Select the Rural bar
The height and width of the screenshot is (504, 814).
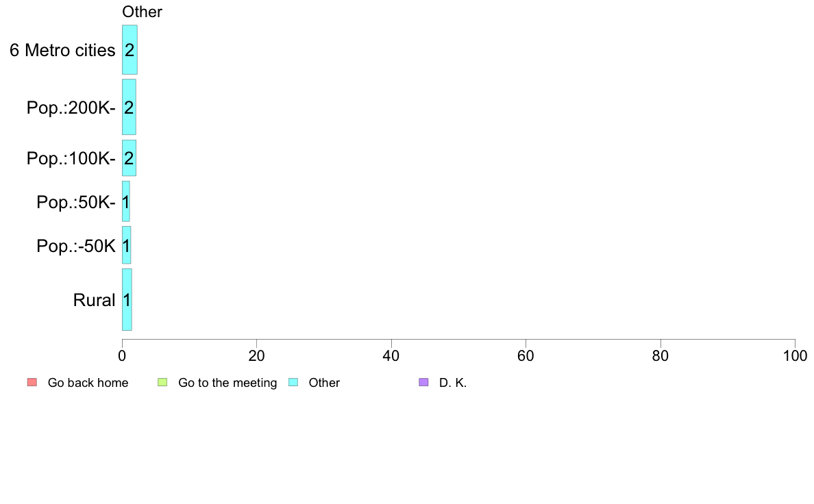[x=127, y=299]
